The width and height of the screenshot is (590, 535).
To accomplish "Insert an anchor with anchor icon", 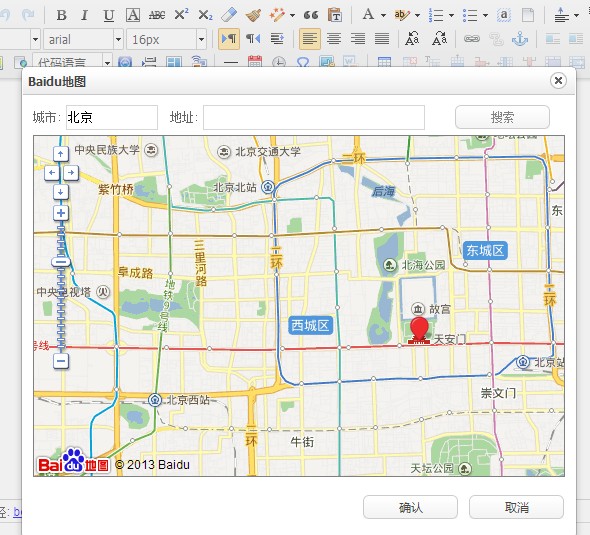I will (x=520, y=39).
